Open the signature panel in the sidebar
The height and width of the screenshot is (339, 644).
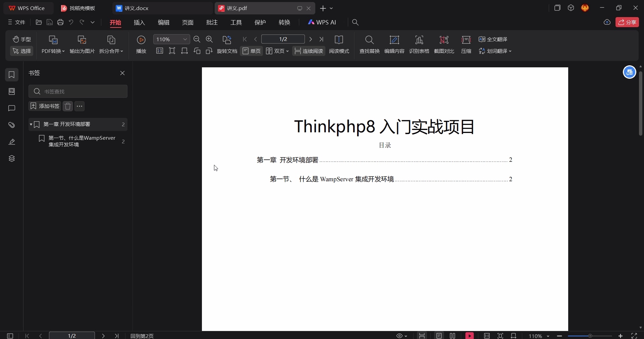12,142
